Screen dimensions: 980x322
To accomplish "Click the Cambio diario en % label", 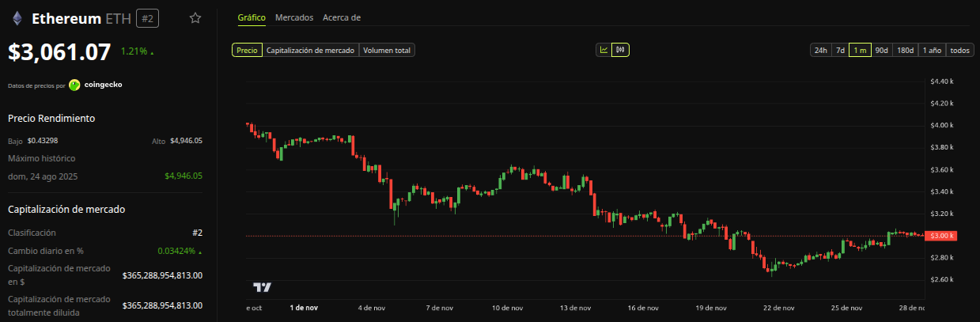I will 45,251.
